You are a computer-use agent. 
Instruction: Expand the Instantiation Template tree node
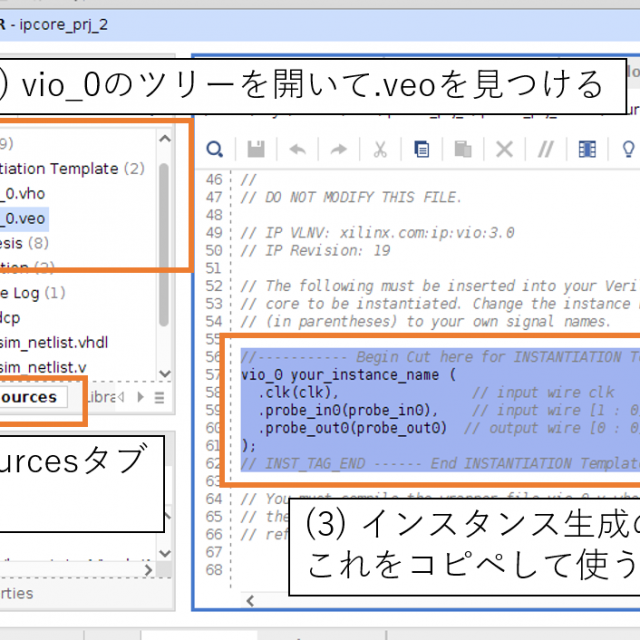coord(60,169)
